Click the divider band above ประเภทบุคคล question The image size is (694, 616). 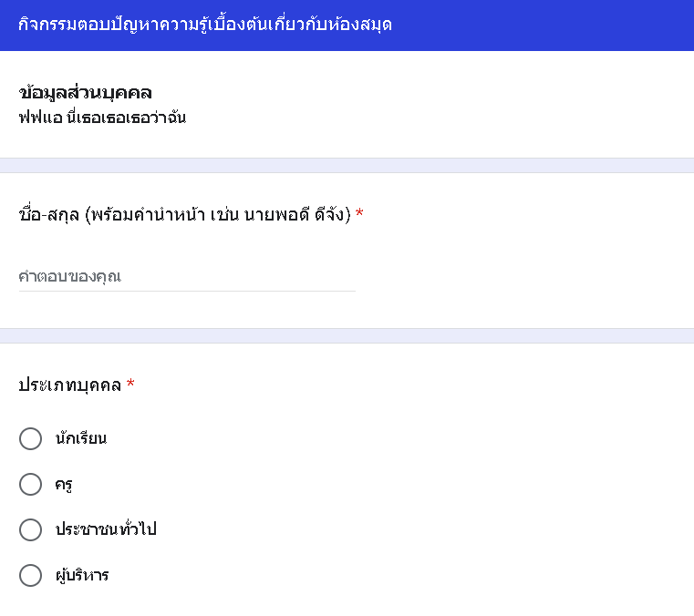click(347, 335)
